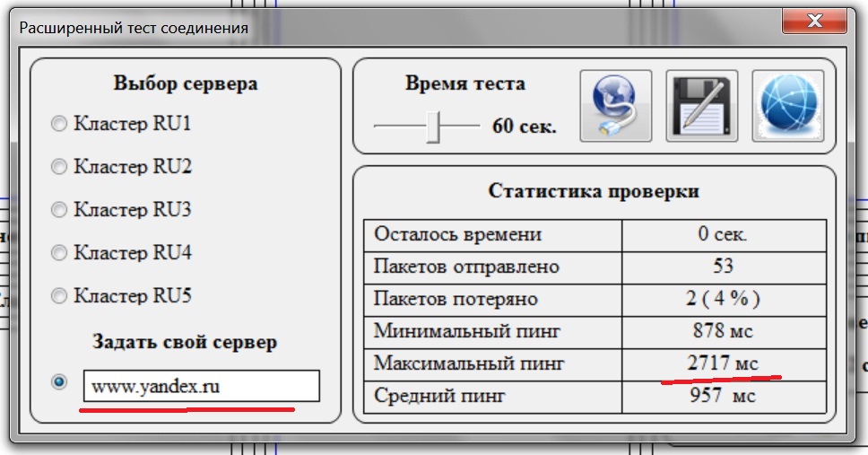
Task: Choose the Кластер RU2 server option
Action: click(x=59, y=167)
